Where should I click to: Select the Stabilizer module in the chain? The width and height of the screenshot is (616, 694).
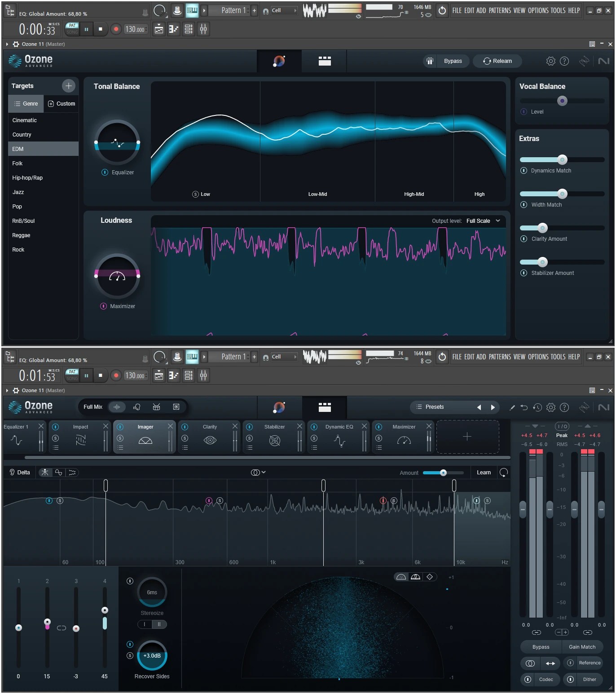pyautogui.click(x=274, y=437)
